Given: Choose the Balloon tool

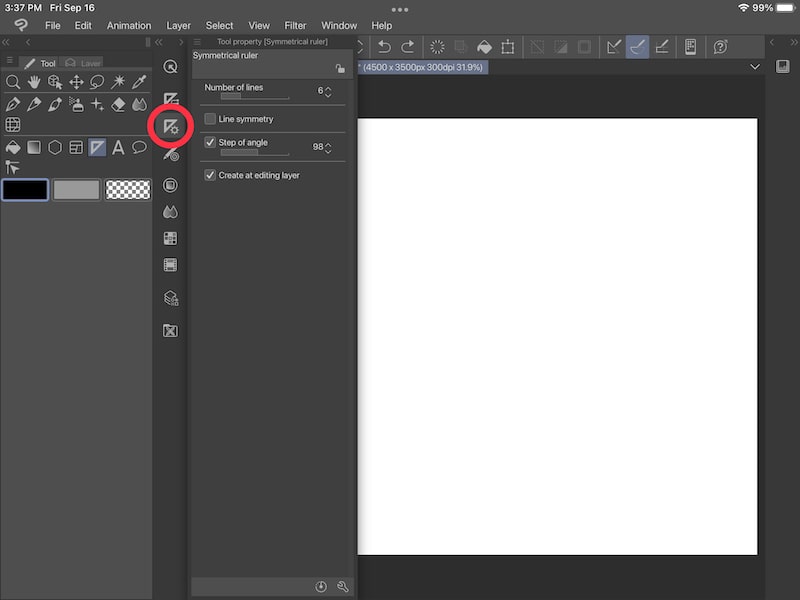Looking at the screenshot, I should coord(139,146).
